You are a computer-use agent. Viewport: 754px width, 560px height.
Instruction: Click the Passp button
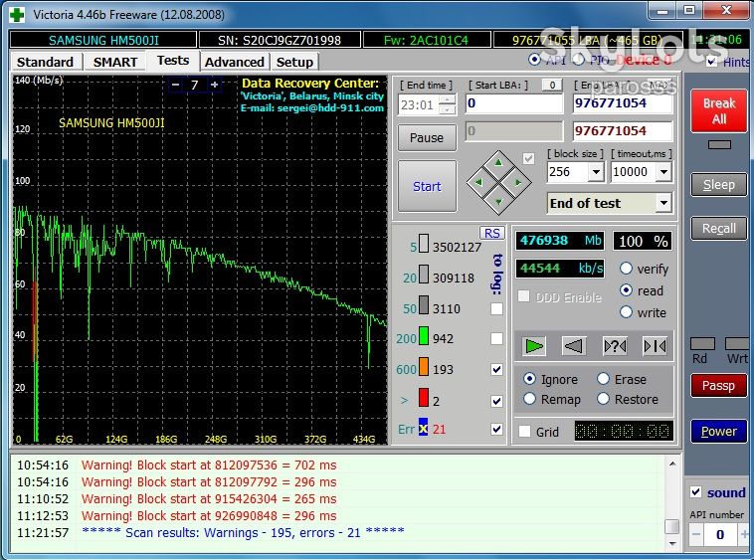coord(719,386)
